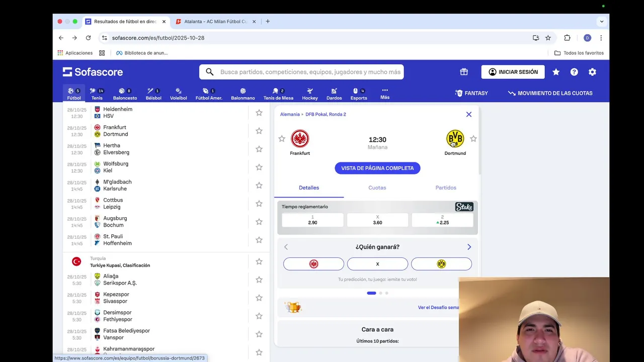Go to next prediction question

469,247
